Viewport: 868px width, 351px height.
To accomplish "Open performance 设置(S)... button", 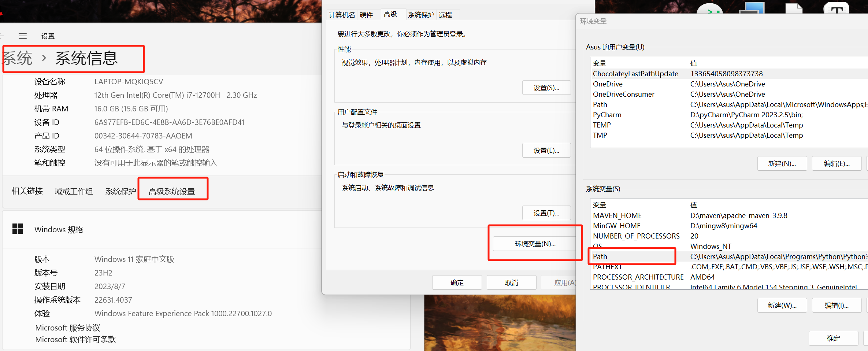I will (x=546, y=88).
